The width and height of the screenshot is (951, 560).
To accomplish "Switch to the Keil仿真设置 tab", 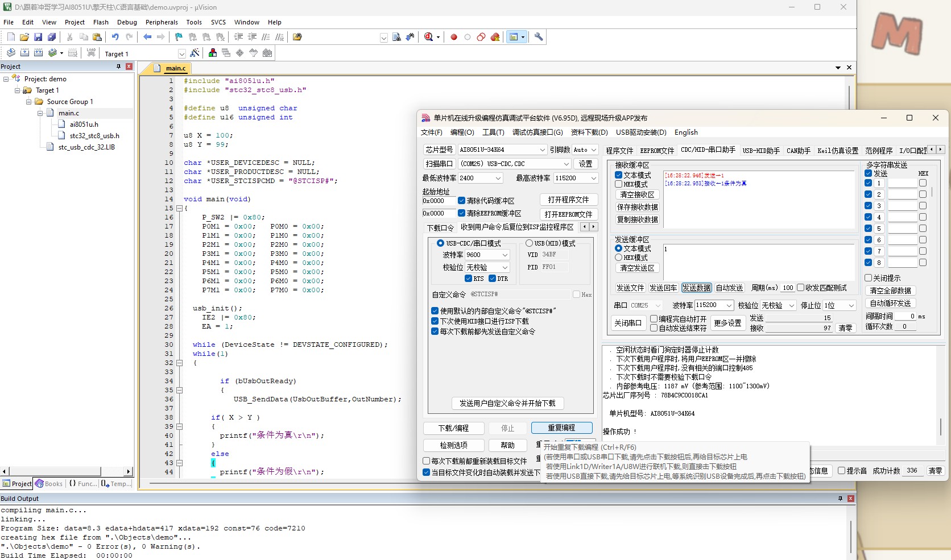I will coord(837,151).
